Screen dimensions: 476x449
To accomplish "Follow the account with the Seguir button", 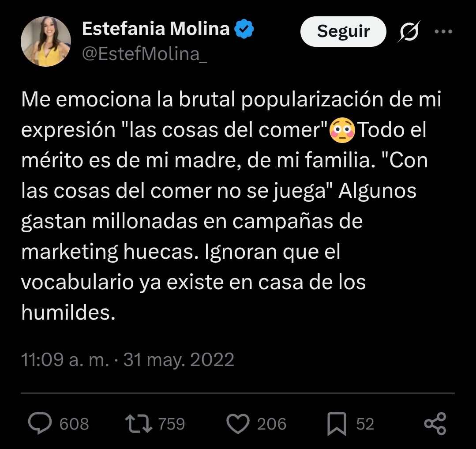I will click(x=343, y=31).
